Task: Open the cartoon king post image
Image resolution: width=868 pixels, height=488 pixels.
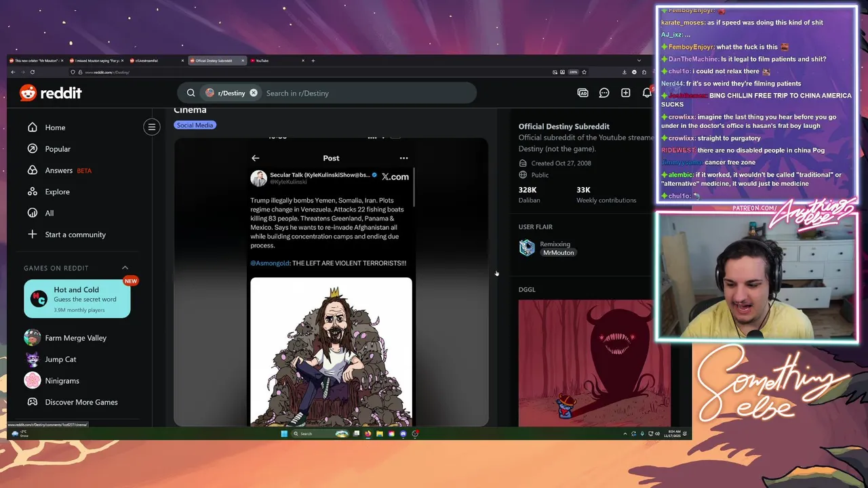Action: coord(331,351)
